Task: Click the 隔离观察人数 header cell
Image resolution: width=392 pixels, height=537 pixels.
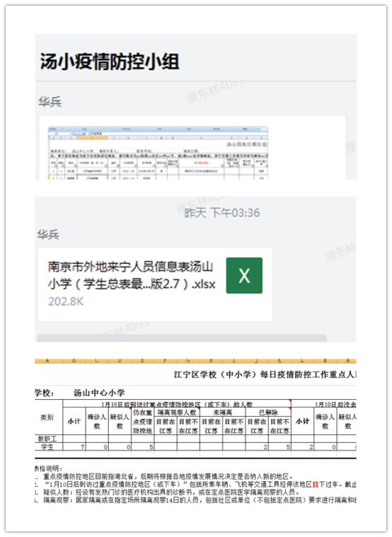Action: pyautogui.click(x=177, y=412)
